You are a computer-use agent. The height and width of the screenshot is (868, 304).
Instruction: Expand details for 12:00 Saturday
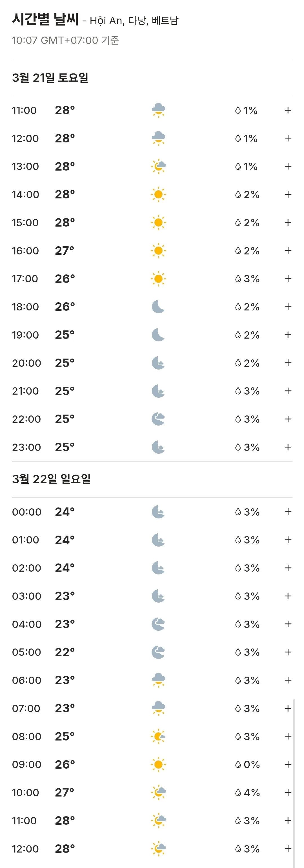(288, 138)
